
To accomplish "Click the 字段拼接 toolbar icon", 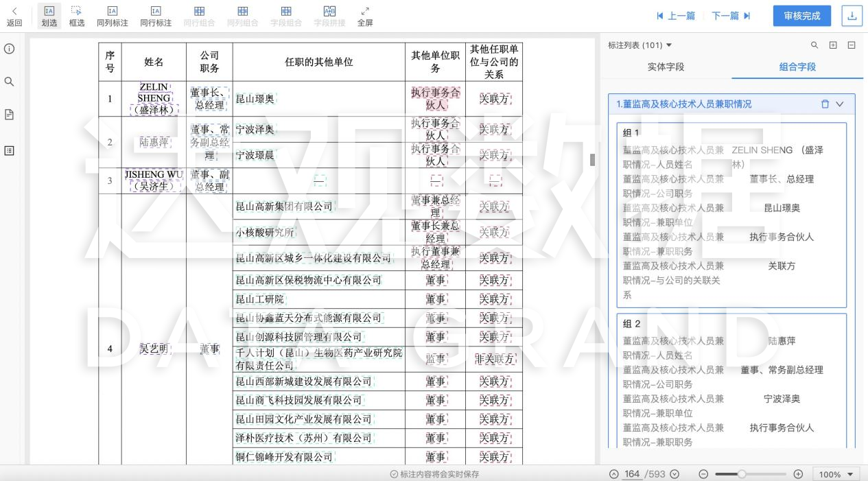I will (329, 16).
